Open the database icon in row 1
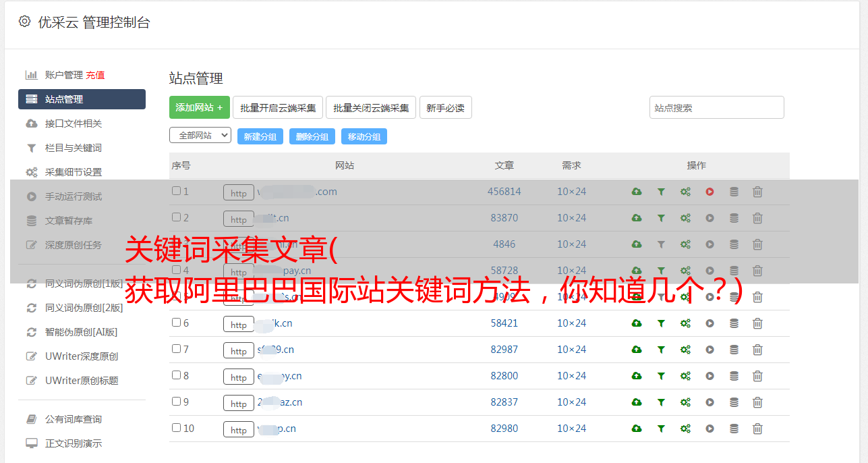Viewport: 868px width, 463px height. [x=734, y=192]
